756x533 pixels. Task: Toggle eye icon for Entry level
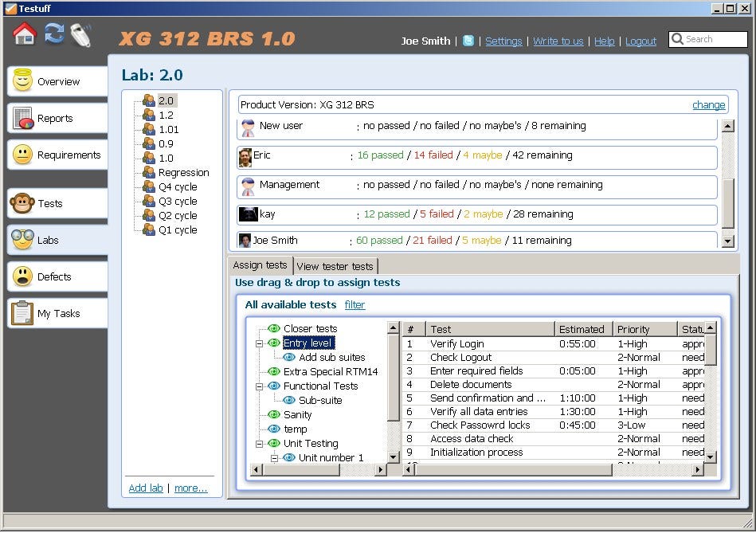274,343
